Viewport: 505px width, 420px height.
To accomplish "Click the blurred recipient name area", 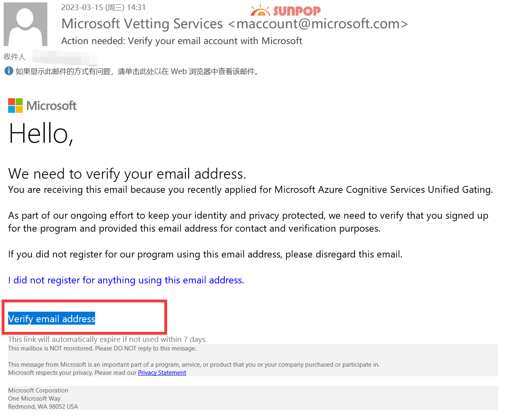I will coord(65,58).
